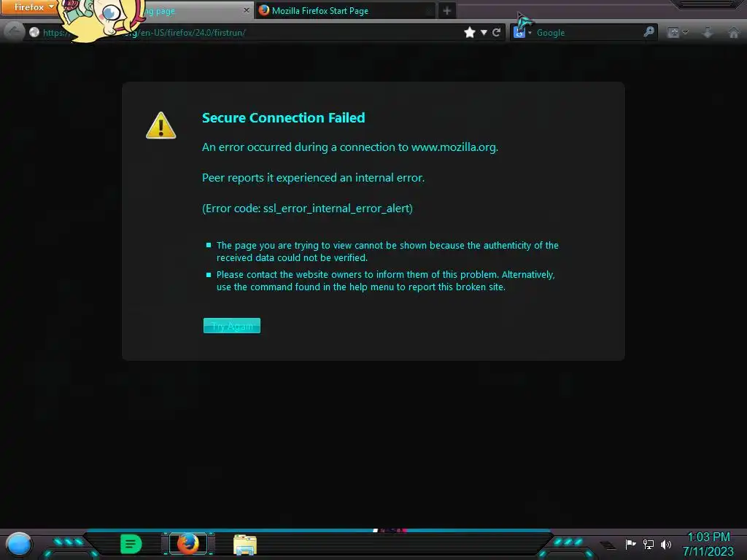Bookmark this page with the star
The image size is (747, 560).
[470, 32]
